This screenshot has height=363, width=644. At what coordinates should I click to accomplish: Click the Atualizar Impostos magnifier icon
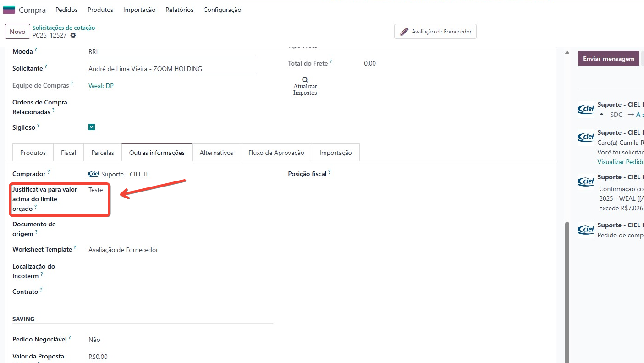[x=305, y=80]
